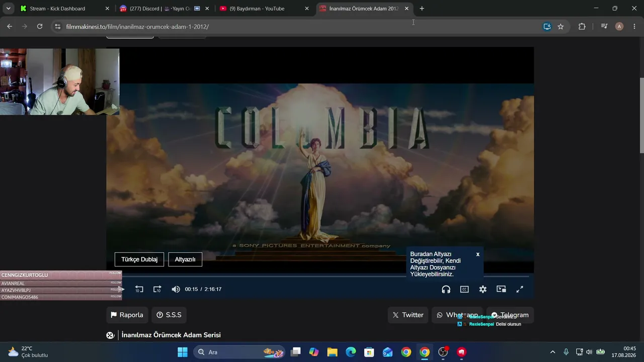The image size is (644, 362).
Task: Open File Explorer from the taskbar
Action: [332, 352]
